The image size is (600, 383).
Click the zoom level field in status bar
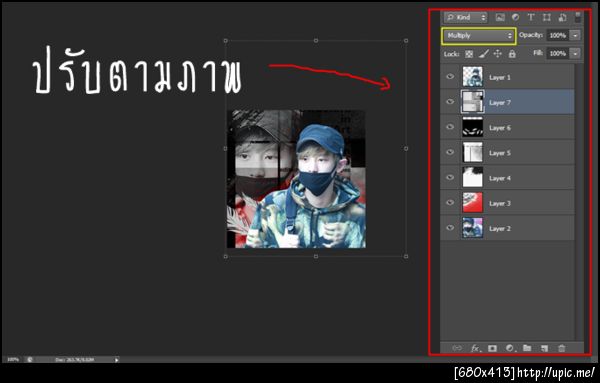tap(13, 360)
